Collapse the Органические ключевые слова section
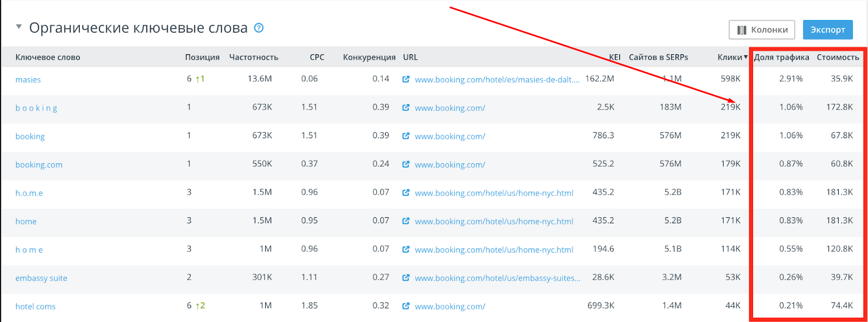 click(19, 27)
